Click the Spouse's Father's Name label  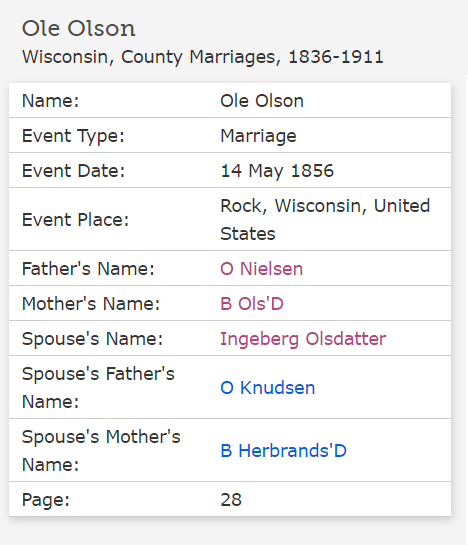pos(98,388)
